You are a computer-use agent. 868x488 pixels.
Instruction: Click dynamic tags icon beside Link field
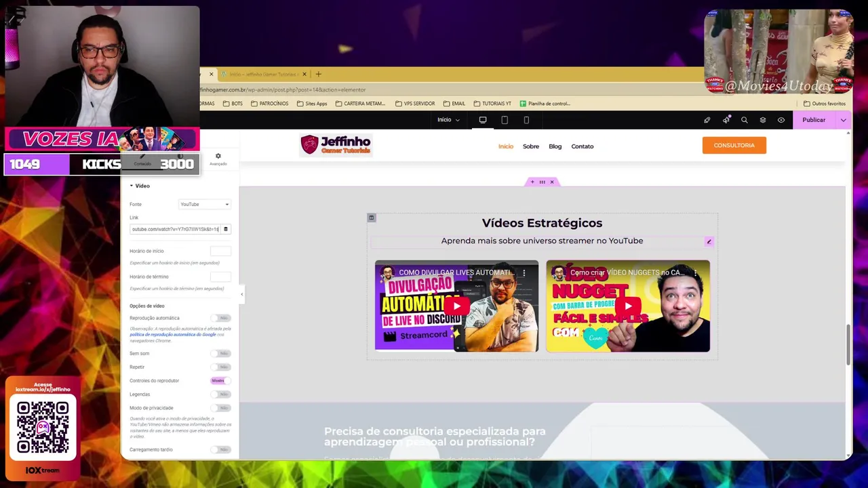[226, 229]
